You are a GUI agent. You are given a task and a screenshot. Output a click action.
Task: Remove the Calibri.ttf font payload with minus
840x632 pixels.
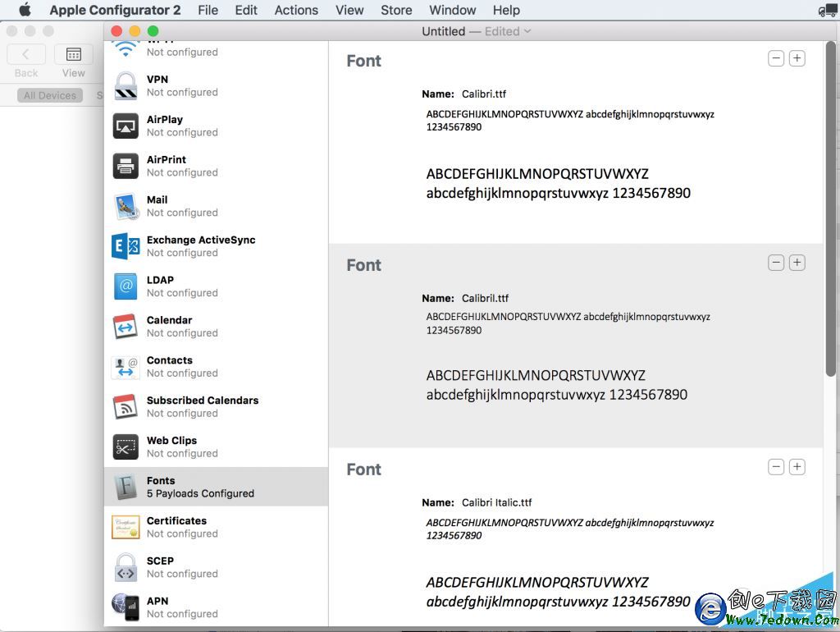pyautogui.click(x=775, y=58)
